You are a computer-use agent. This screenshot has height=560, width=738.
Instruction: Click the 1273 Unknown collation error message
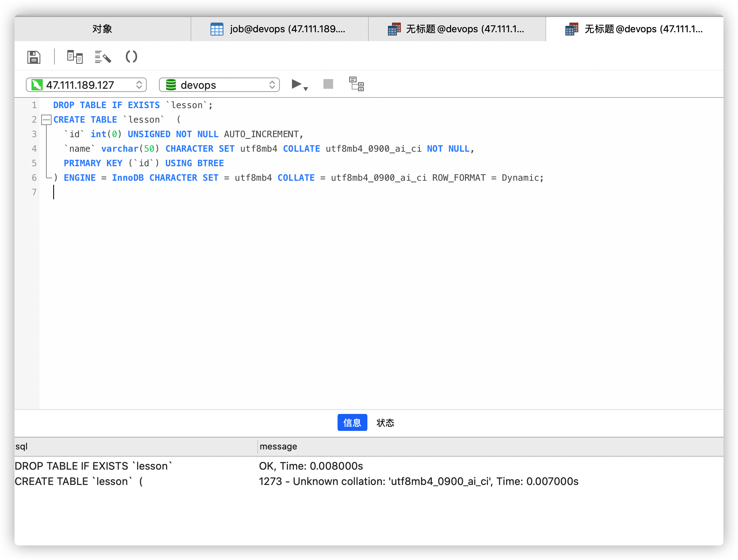click(x=419, y=481)
